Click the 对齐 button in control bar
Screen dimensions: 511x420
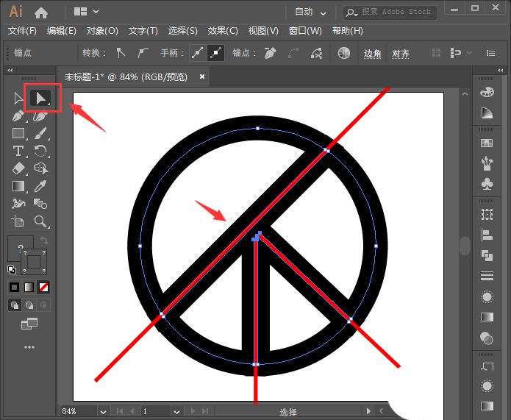[401, 54]
